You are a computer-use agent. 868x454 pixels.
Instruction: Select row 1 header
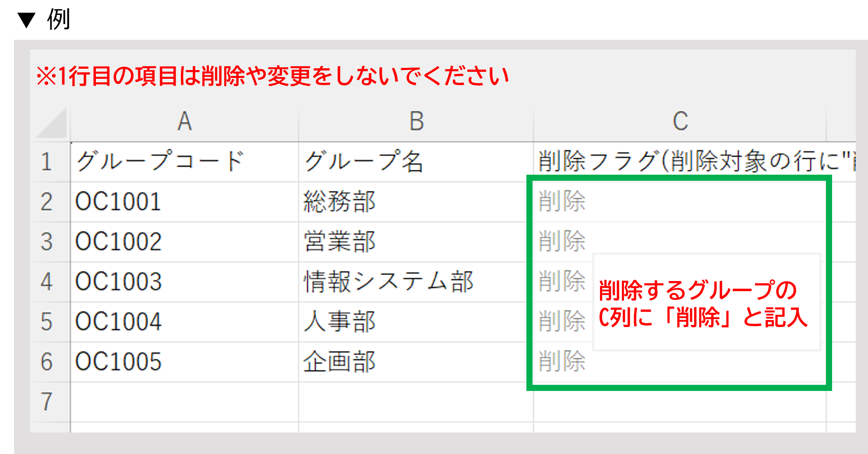47,162
